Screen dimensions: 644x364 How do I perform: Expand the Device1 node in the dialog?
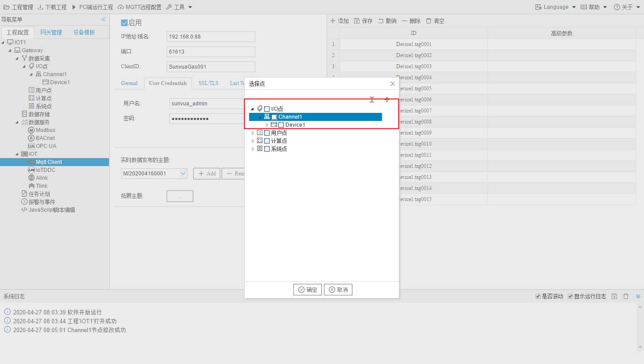click(267, 125)
